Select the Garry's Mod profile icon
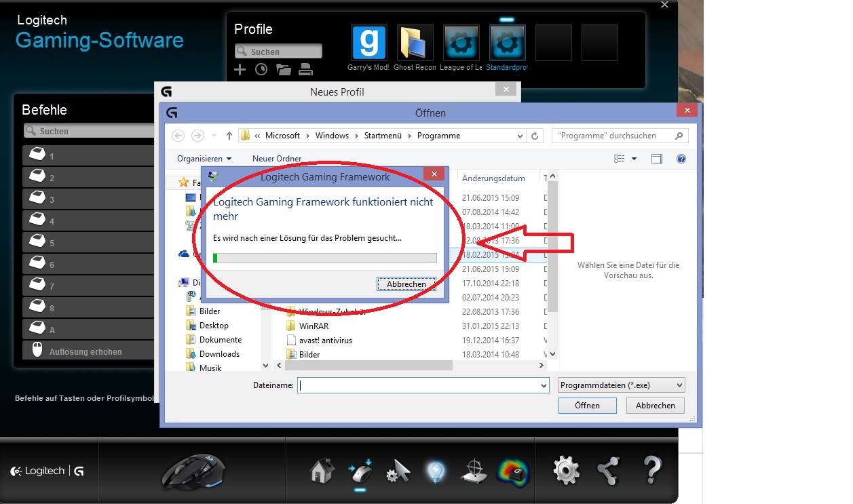853x504 pixels. pos(369,43)
